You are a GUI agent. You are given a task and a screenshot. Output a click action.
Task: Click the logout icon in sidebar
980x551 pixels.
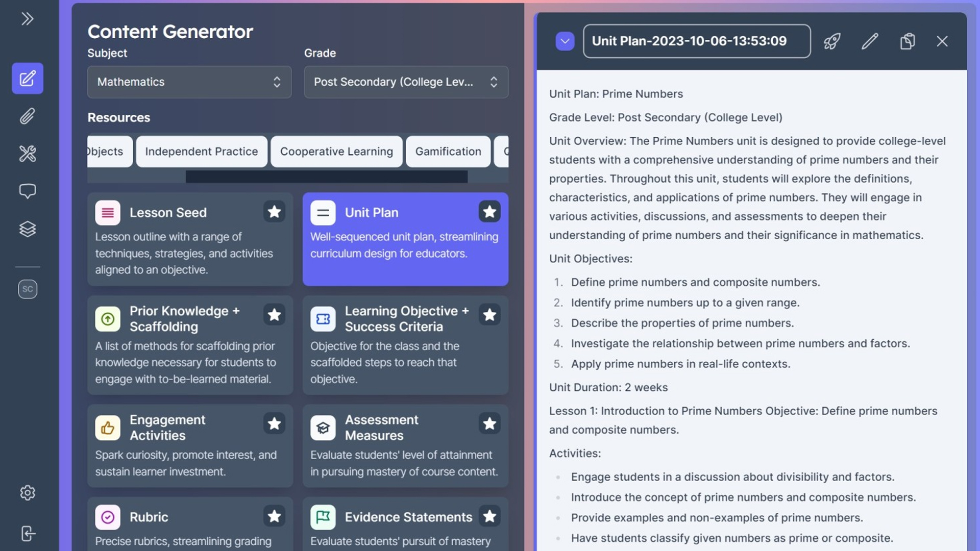[x=28, y=534]
